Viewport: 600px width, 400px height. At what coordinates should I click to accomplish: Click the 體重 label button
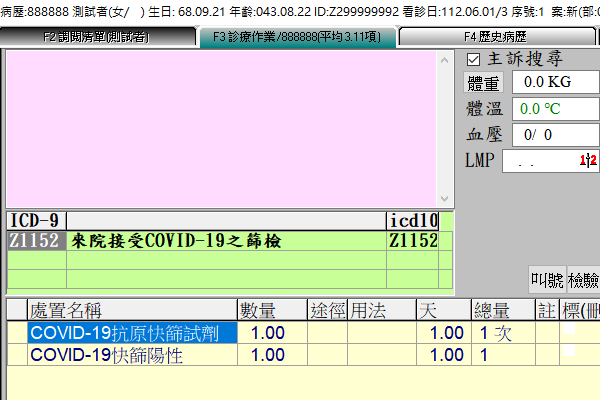tap(486, 82)
